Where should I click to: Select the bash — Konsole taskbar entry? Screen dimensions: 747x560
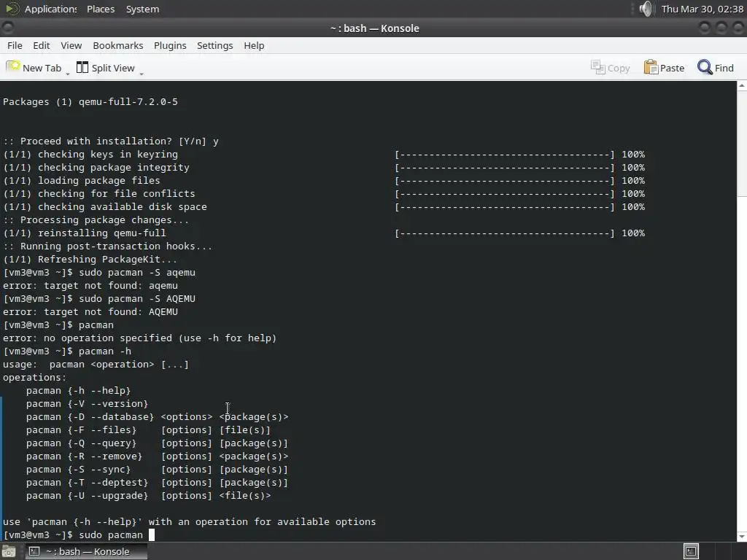pos(86,551)
